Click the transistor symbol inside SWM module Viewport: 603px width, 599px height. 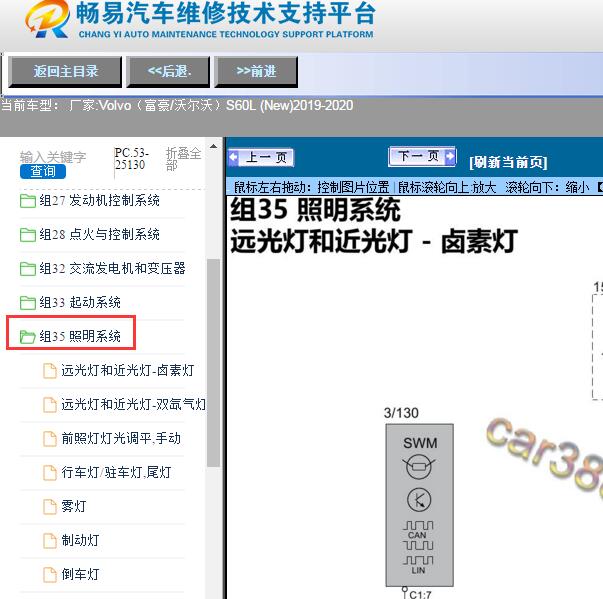tap(419, 499)
